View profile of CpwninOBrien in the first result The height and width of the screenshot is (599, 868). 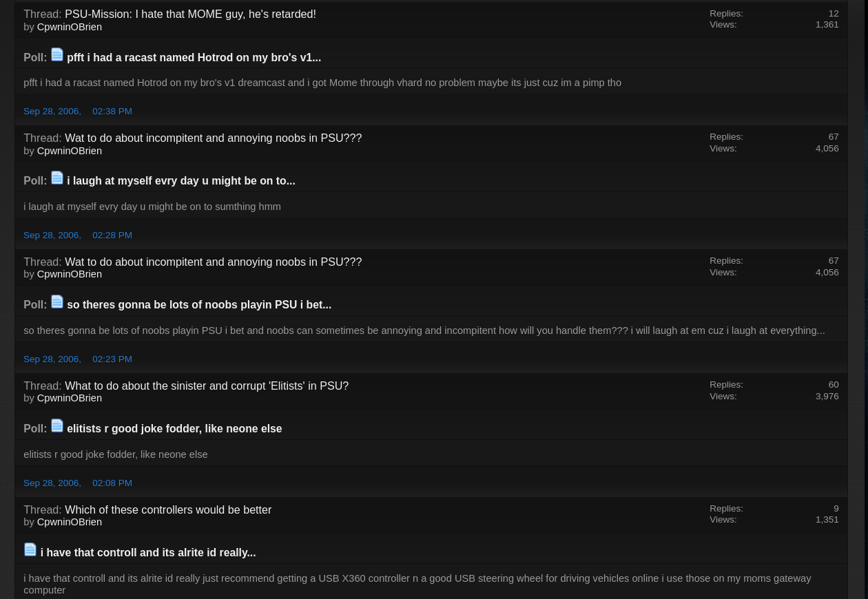tap(69, 26)
